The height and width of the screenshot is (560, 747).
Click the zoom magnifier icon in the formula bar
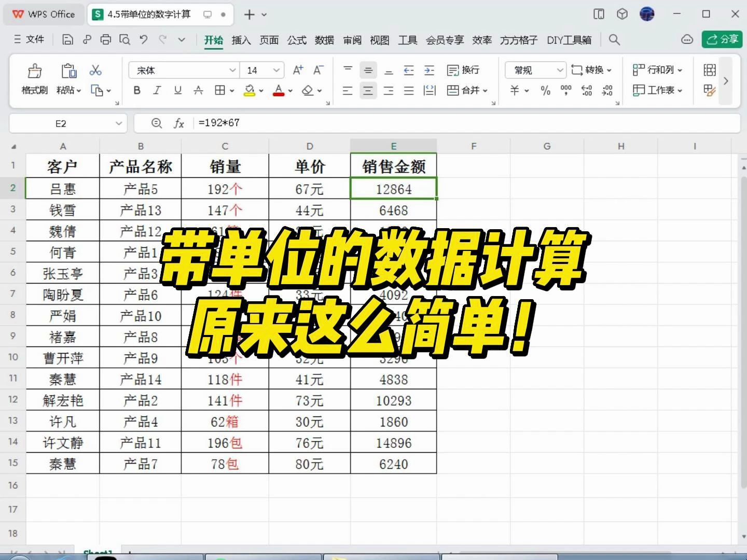click(156, 123)
